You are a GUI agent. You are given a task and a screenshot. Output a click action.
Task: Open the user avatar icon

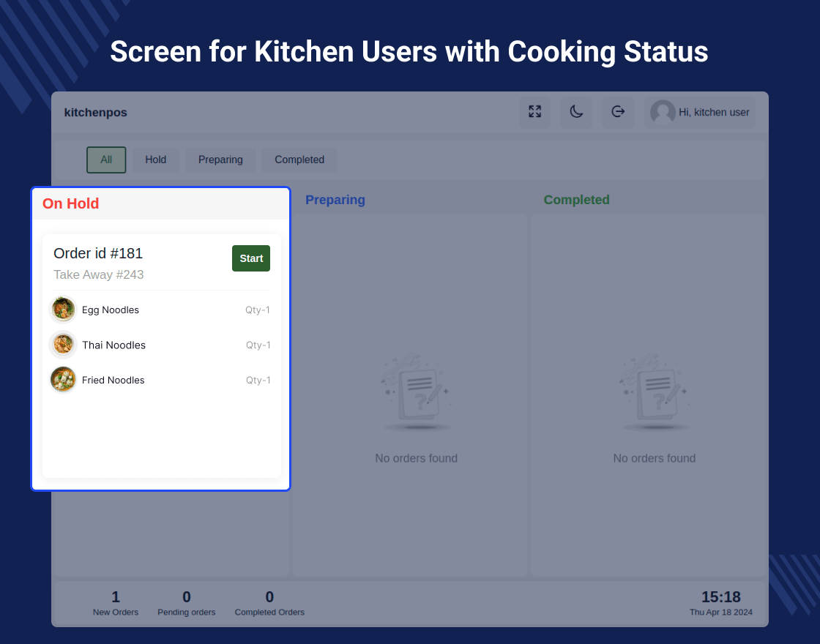click(663, 112)
